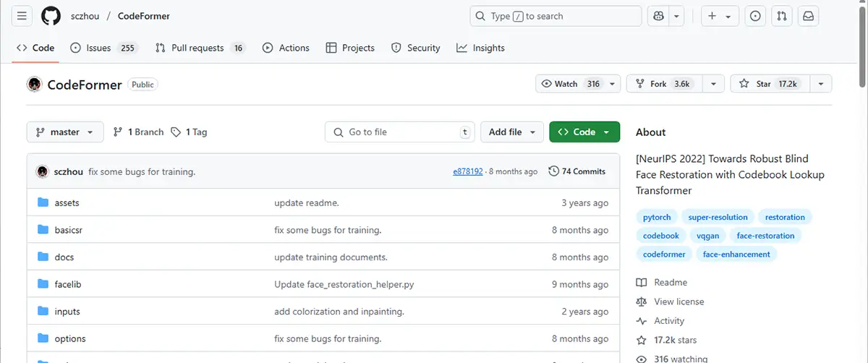Select the restoration topic tag
The width and height of the screenshot is (868, 363).
785,217
